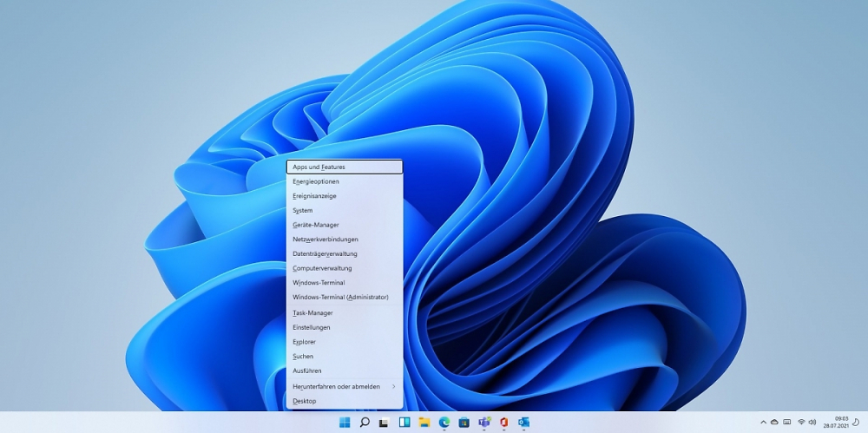
Task: Click the speaker volume tray icon
Action: coord(812,423)
